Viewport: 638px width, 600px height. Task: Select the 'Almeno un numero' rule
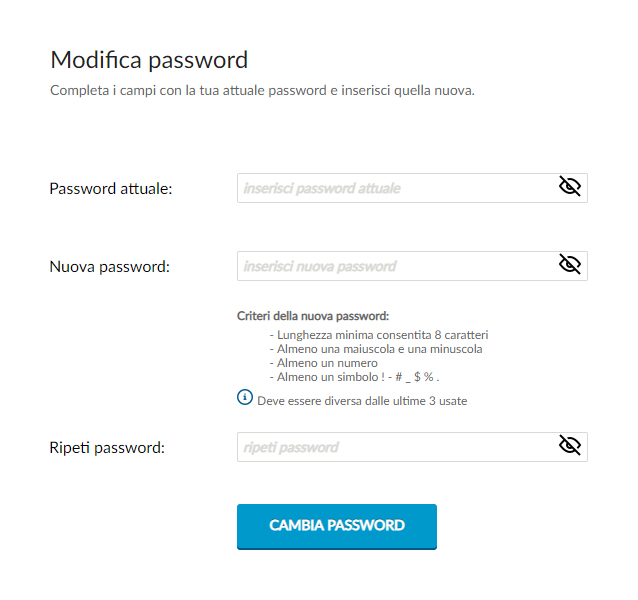323,363
